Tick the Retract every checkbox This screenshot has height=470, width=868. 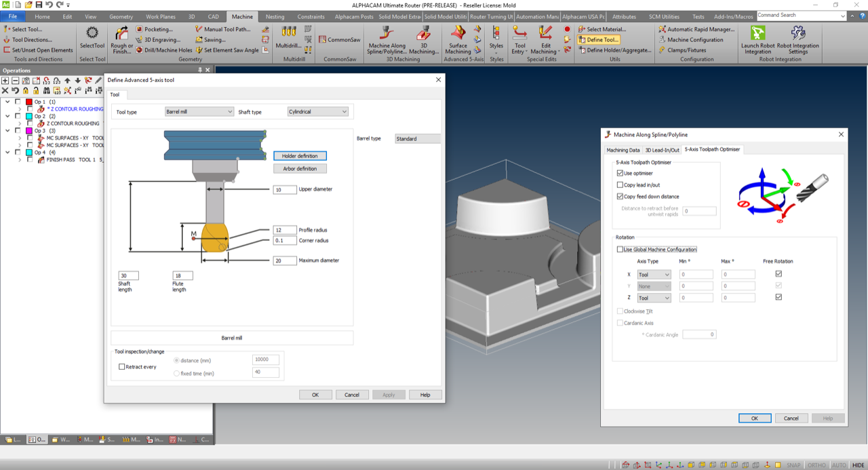(122, 367)
